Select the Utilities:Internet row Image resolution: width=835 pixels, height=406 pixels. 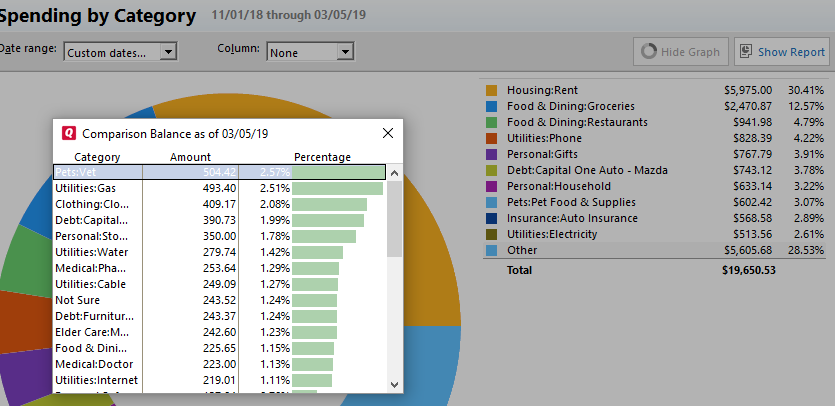220,380
